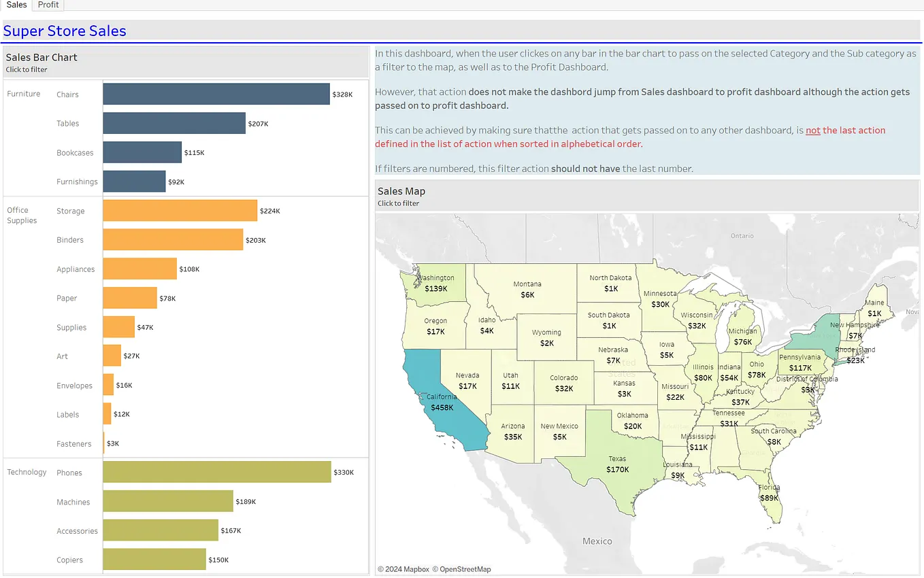
Task: Click the Fasteners sub-category label
Action: 73,444
